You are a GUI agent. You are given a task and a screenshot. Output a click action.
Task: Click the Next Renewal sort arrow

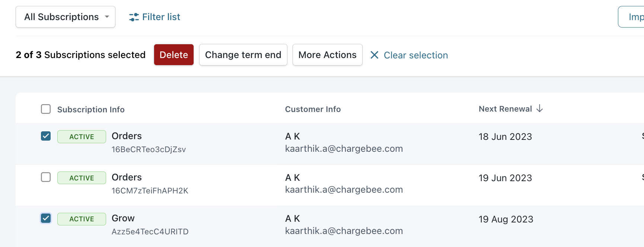[540, 109]
